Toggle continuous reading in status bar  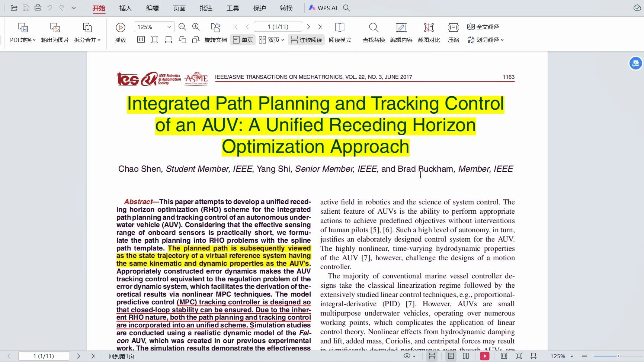432,356
